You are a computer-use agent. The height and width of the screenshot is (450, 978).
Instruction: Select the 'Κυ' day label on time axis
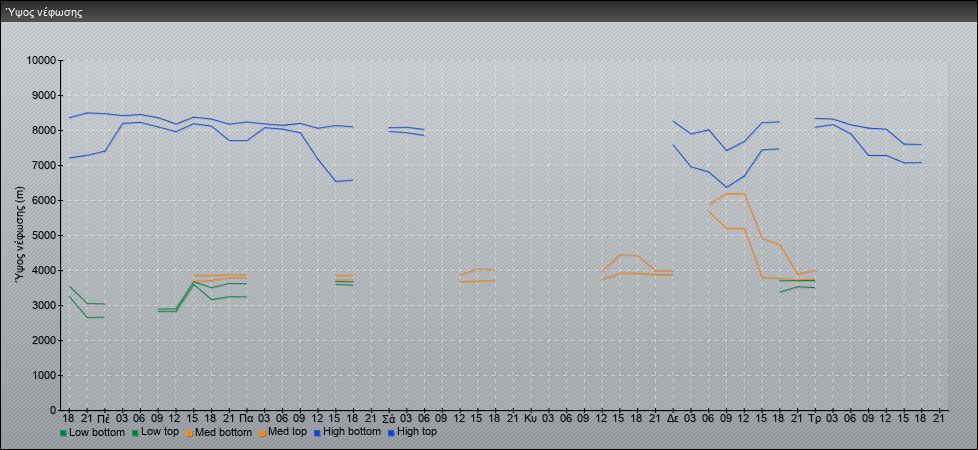coord(530,418)
